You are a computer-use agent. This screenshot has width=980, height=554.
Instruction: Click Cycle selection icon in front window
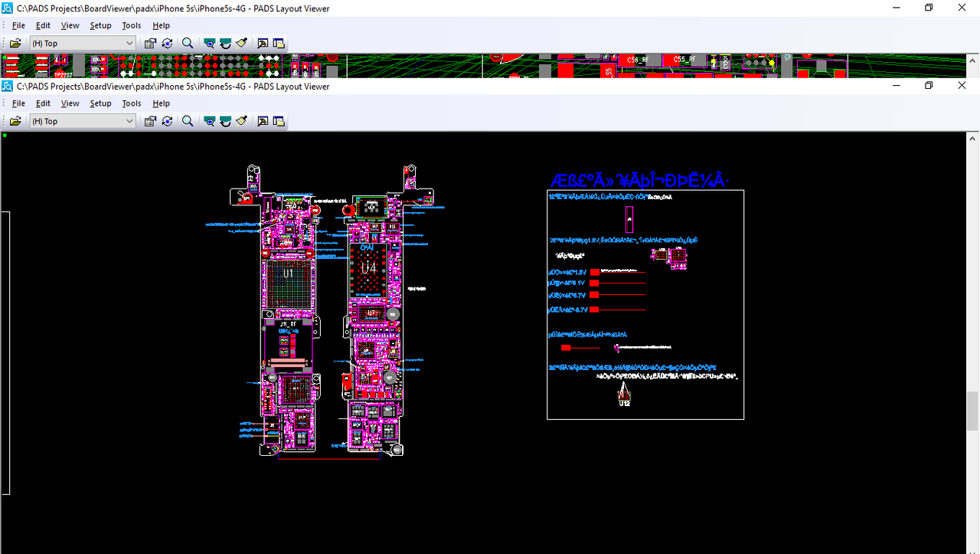167,121
